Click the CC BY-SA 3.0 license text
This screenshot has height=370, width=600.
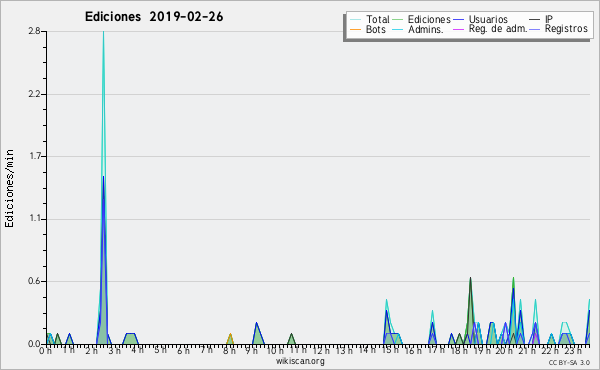[569, 362]
